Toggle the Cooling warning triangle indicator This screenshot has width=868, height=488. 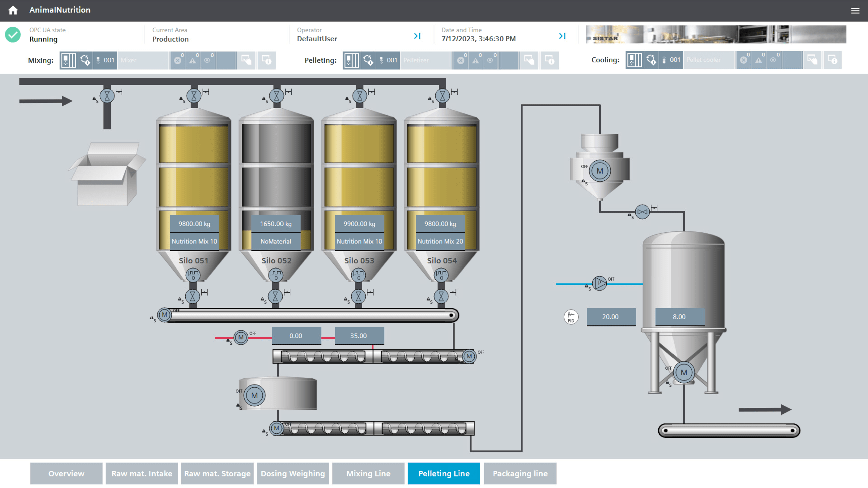point(758,60)
